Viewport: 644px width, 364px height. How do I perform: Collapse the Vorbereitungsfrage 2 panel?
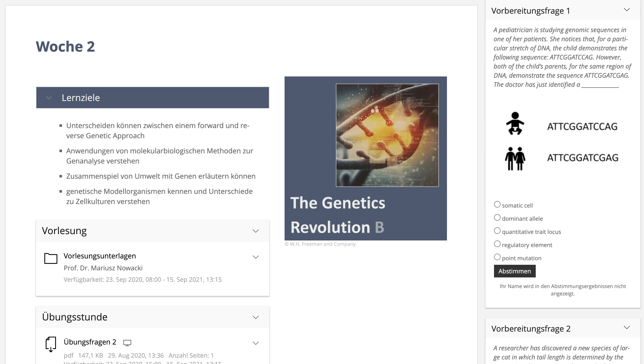(627, 328)
